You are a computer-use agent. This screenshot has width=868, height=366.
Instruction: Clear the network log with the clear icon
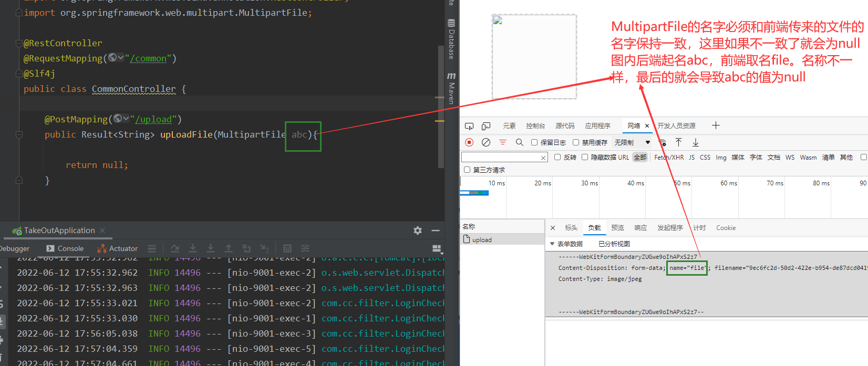[486, 142]
